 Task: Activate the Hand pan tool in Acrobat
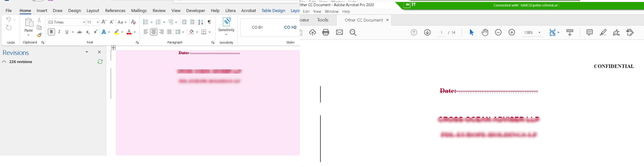[485, 32]
